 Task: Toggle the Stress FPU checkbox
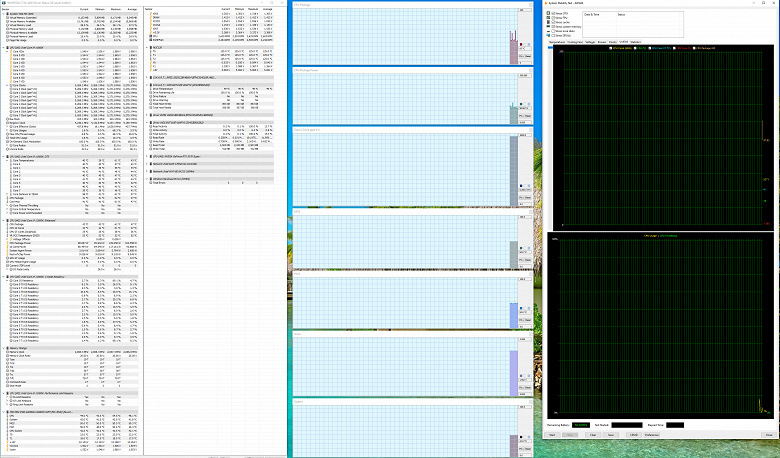pos(553,18)
